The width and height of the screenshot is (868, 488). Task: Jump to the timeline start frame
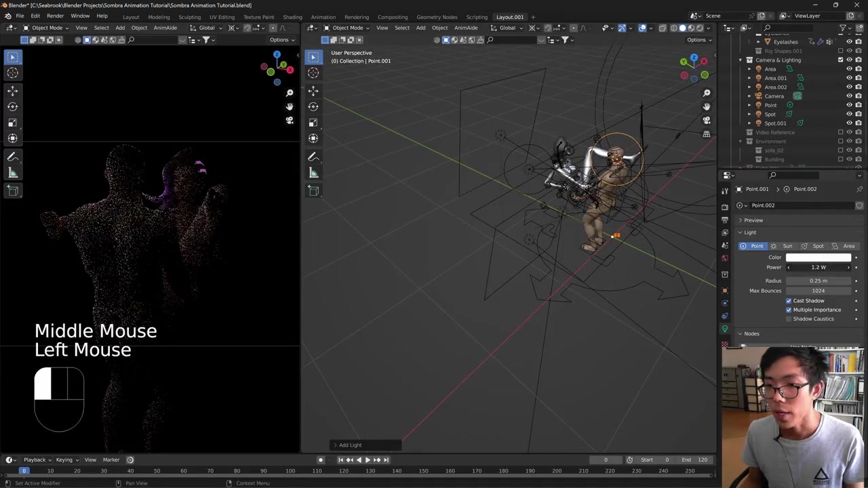[x=341, y=460]
